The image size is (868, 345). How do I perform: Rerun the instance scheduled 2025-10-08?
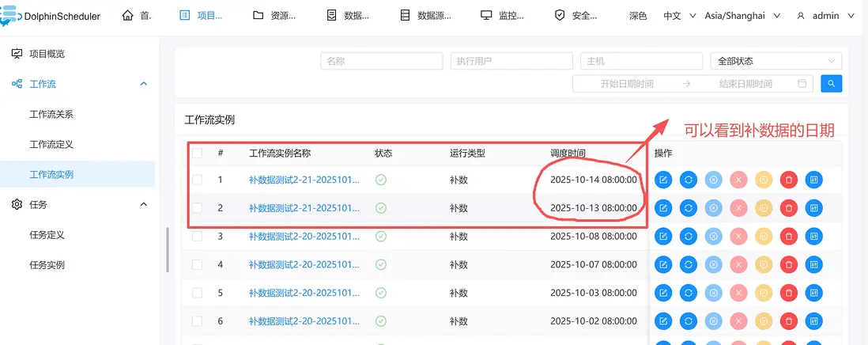click(688, 237)
